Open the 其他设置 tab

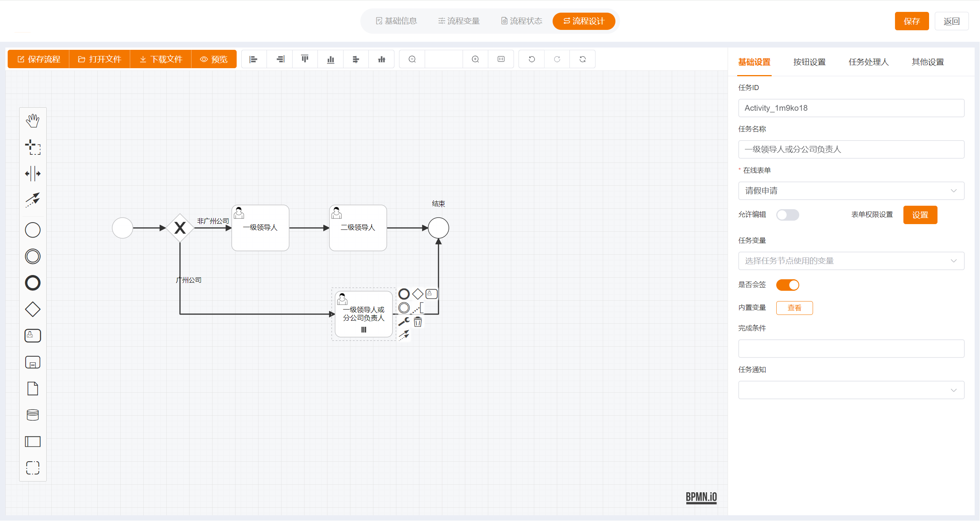[928, 62]
